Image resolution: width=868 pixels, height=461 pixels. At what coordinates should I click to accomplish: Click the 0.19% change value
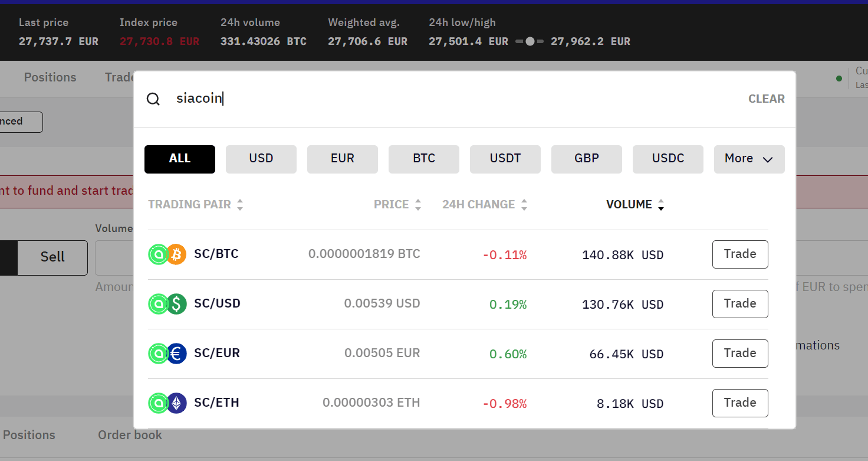click(508, 305)
